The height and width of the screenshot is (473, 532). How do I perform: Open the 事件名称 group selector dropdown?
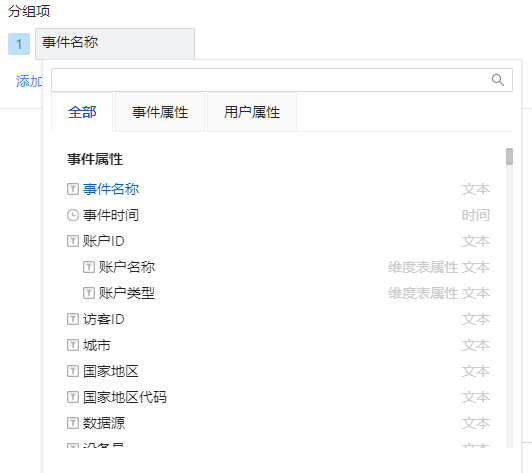coord(115,44)
